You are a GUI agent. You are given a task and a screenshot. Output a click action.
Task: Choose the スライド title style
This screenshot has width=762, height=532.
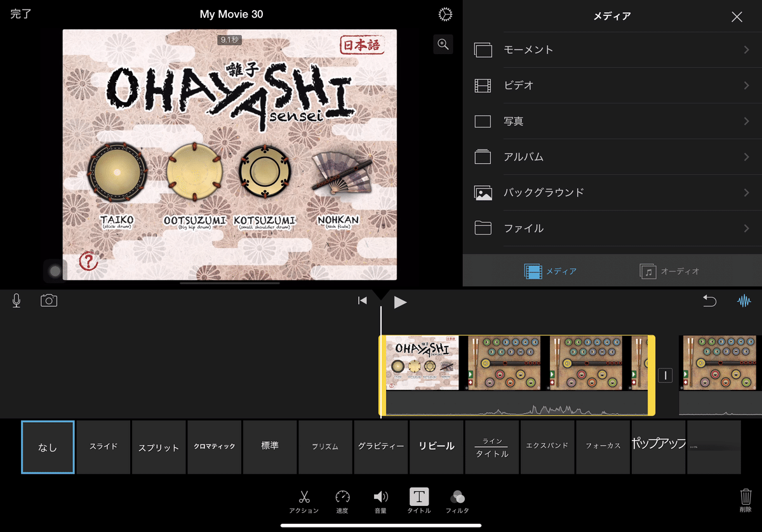(x=104, y=447)
